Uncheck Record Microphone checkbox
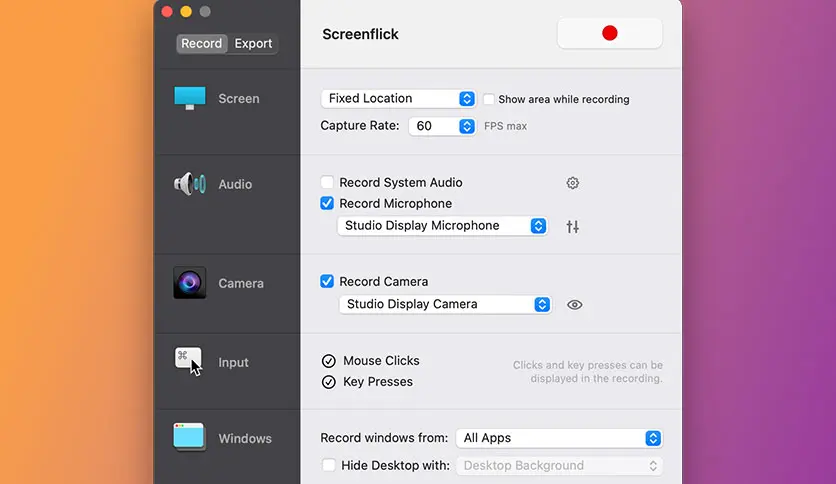The image size is (836, 484). coord(327,203)
